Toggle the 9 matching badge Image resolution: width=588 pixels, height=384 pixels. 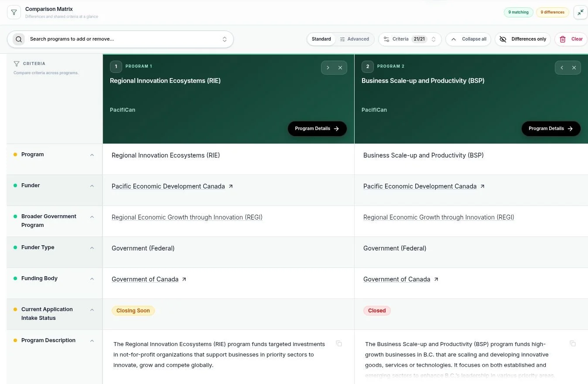518,12
